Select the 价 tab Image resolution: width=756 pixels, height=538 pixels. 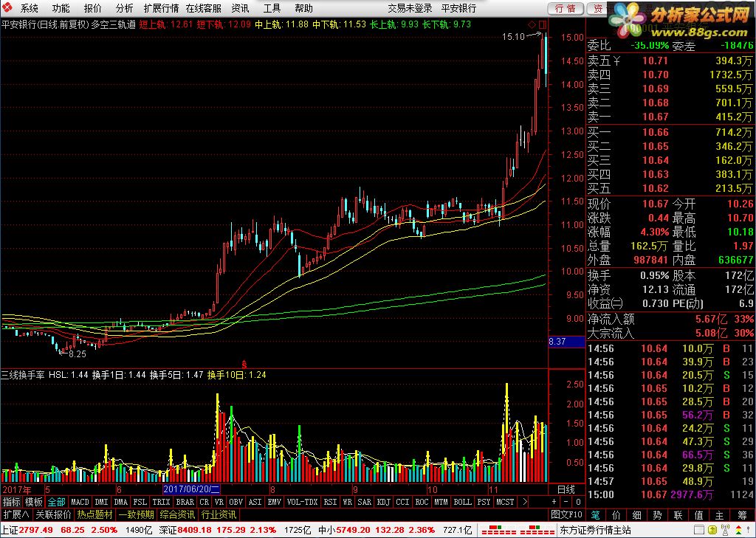616,515
